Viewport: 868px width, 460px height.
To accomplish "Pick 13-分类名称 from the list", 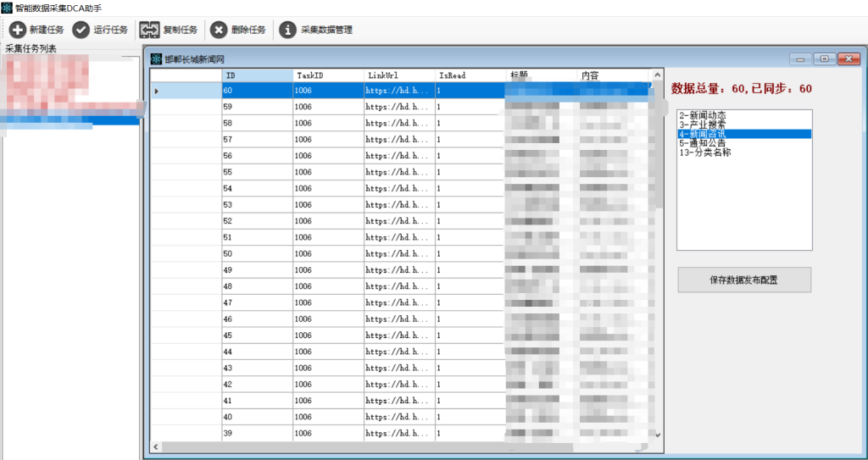I will (705, 152).
